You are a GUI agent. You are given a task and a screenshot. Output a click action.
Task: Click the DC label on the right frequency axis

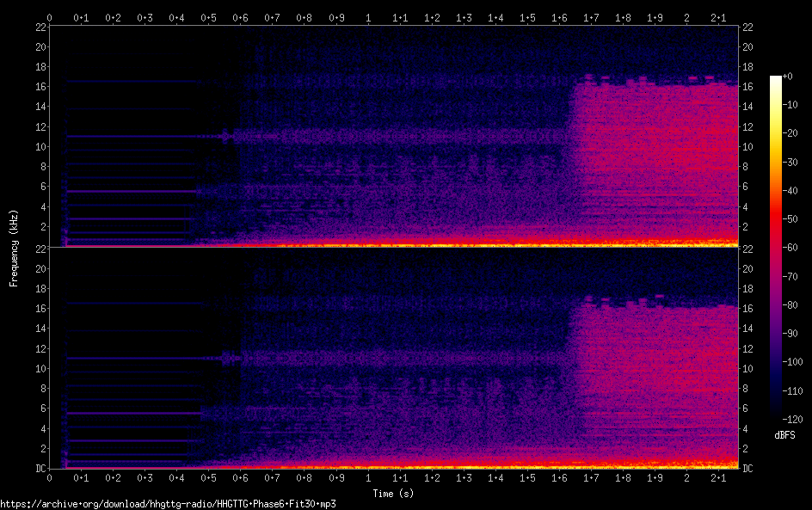tap(747, 469)
